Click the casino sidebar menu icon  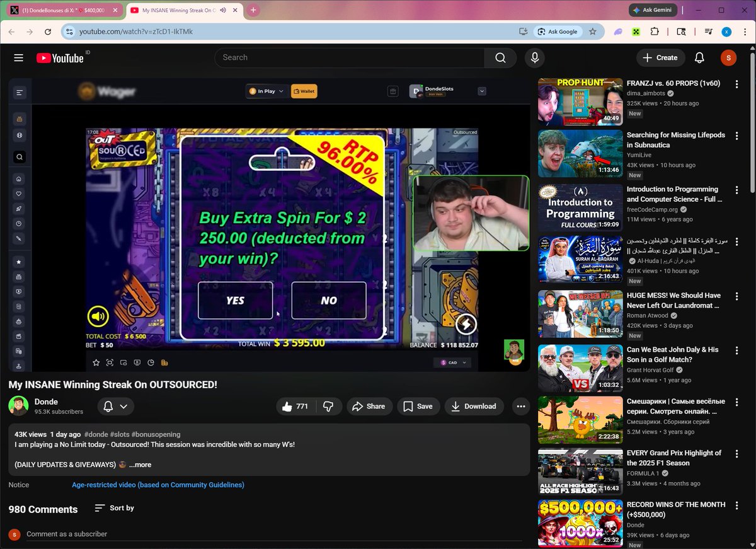(x=20, y=93)
